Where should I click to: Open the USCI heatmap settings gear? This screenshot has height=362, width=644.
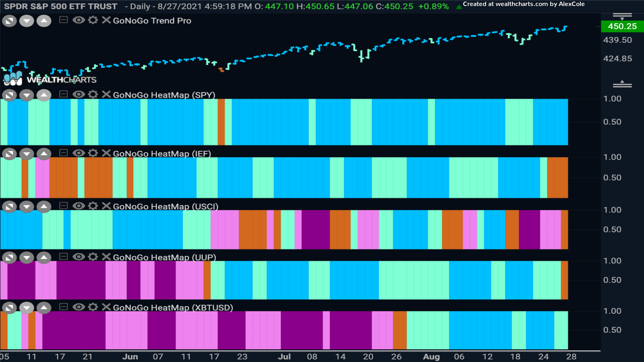(93, 206)
